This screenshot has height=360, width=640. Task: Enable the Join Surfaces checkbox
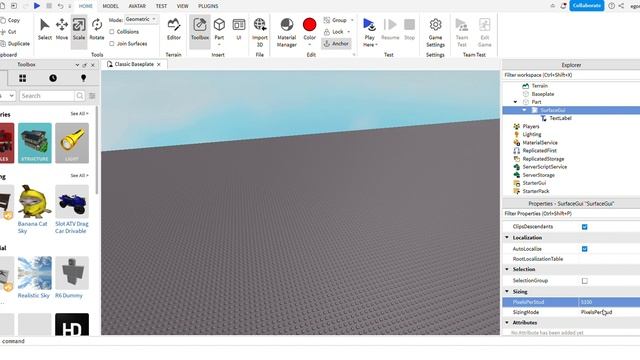pyautogui.click(x=112, y=44)
